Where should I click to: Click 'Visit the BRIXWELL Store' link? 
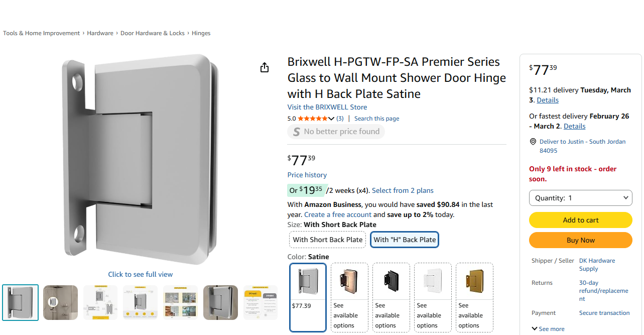[327, 107]
